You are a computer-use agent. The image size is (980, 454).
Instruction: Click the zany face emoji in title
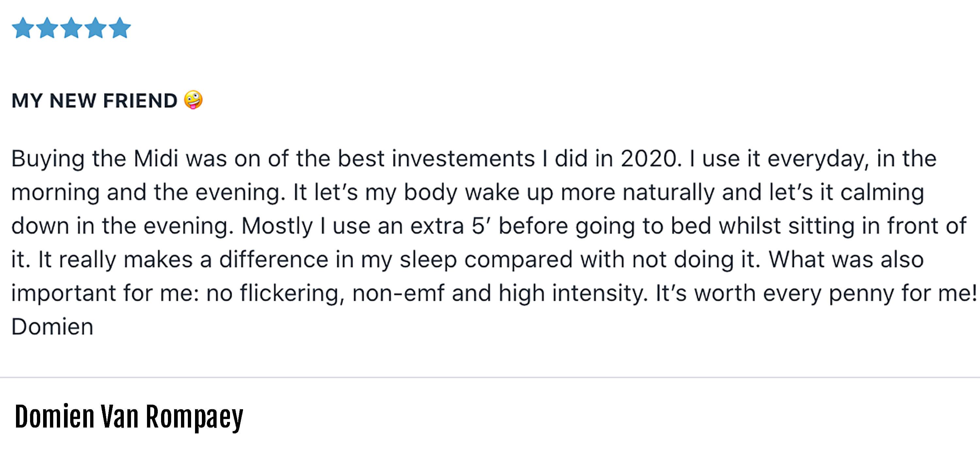[193, 100]
